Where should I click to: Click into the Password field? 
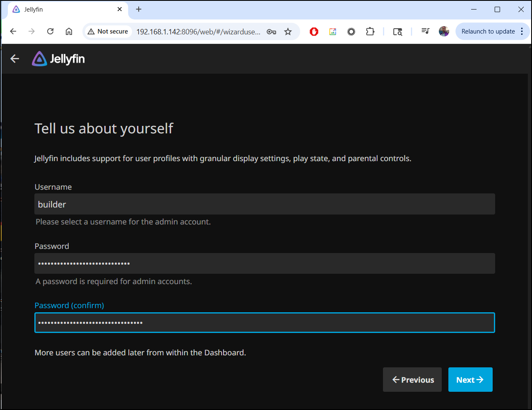tap(265, 263)
